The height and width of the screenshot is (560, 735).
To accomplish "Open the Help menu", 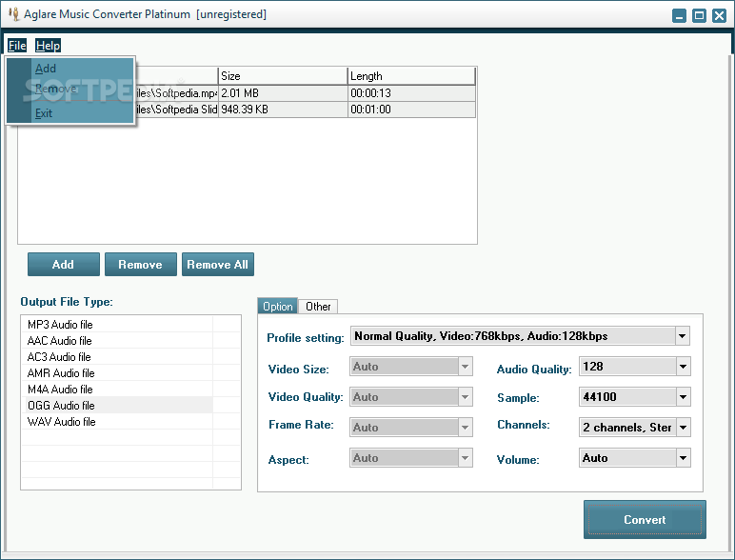I will [x=48, y=46].
